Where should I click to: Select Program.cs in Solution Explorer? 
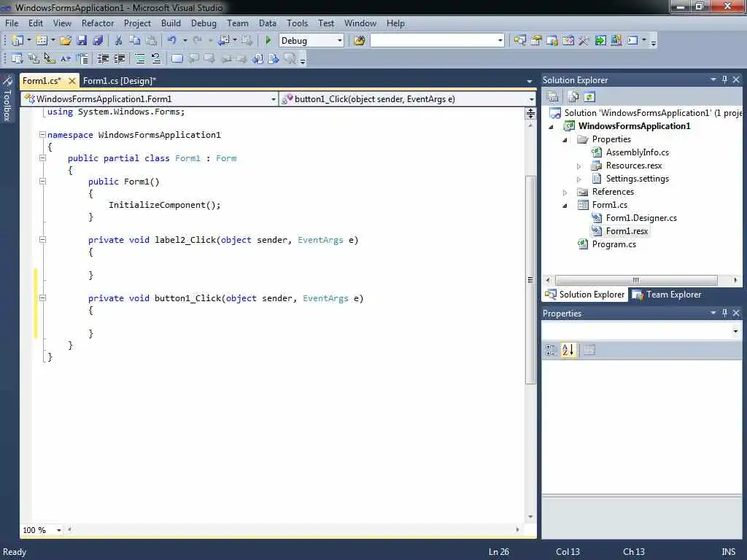click(x=614, y=244)
